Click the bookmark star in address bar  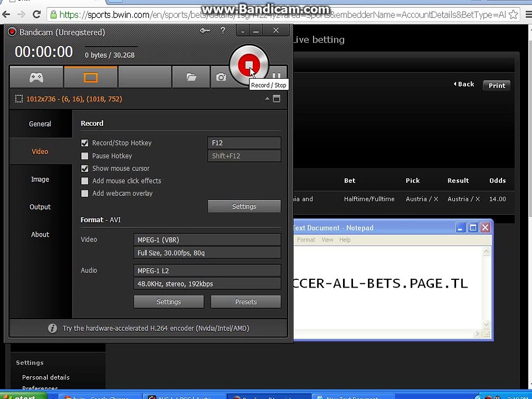point(513,14)
